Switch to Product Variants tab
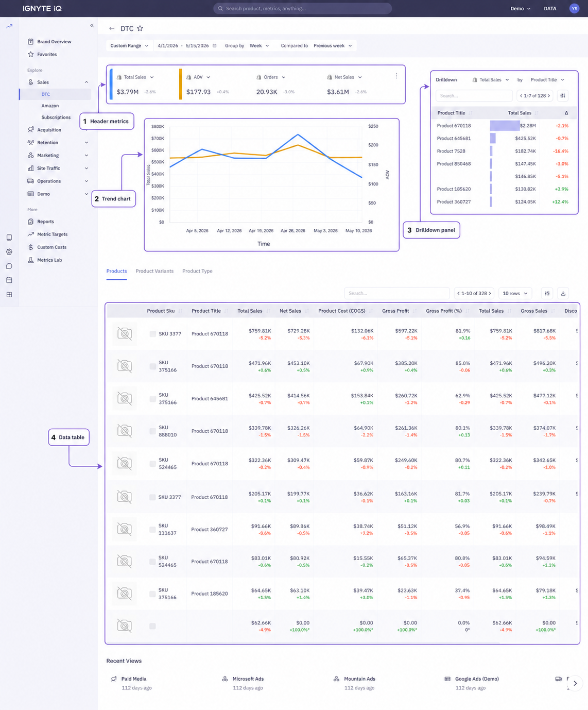Image resolution: width=588 pixels, height=710 pixels. [154, 271]
